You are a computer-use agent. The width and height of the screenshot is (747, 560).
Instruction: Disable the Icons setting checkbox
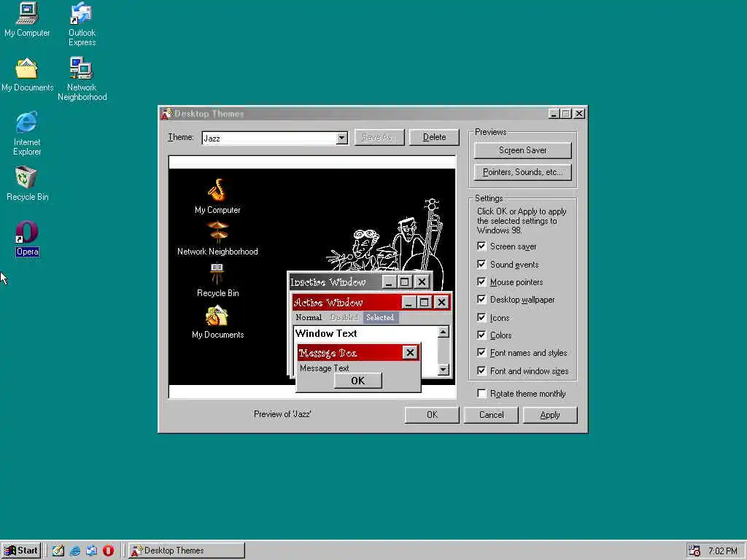[481, 318]
